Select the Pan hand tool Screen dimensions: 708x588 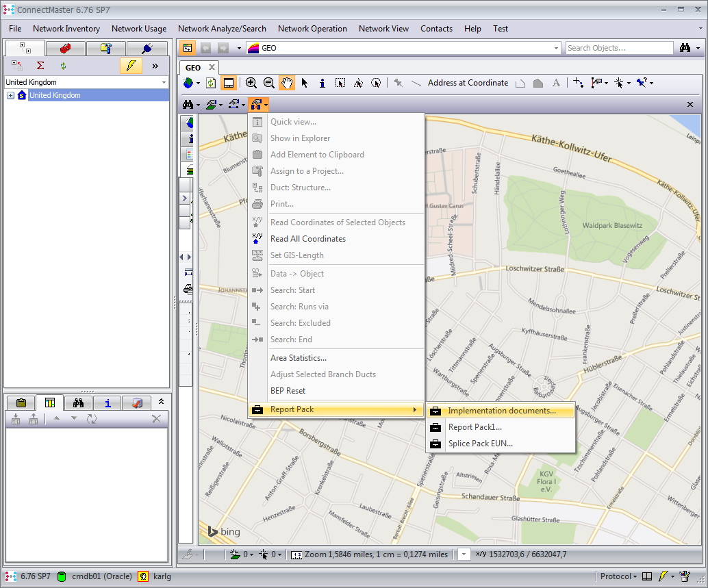point(287,83)
